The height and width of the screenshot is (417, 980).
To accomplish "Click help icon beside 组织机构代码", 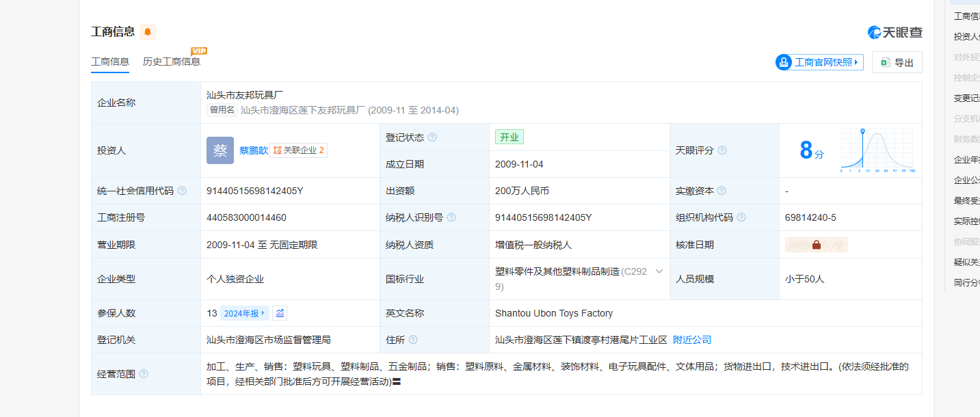I will point(741,217).
